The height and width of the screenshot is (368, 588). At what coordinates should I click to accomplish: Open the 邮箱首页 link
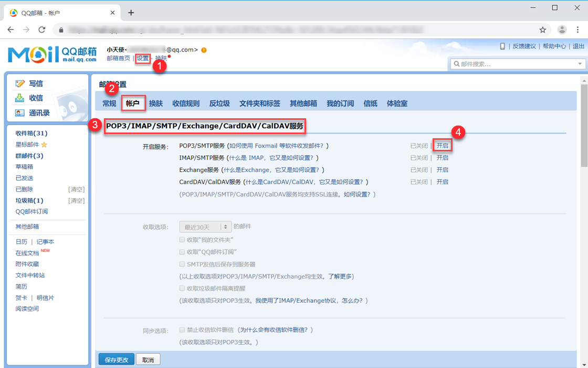[x=118, y=58]
